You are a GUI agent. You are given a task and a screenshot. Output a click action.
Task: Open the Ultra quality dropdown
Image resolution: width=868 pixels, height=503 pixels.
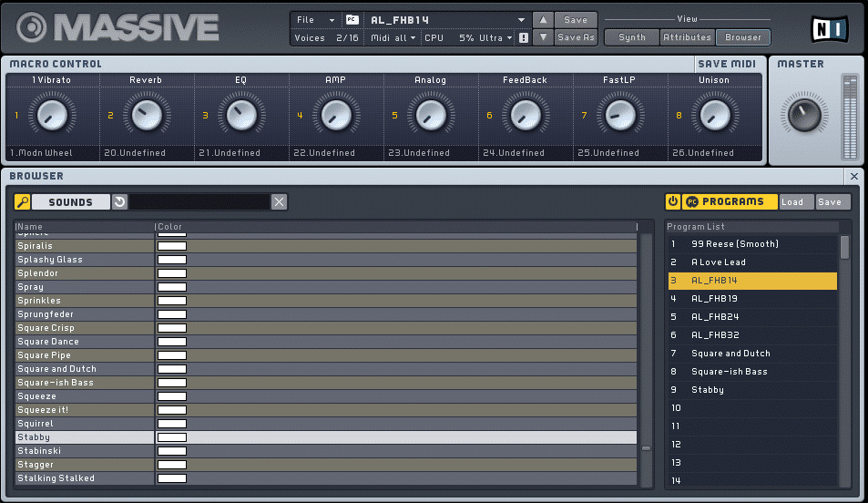pyautogui.click(x=495, y=37)
